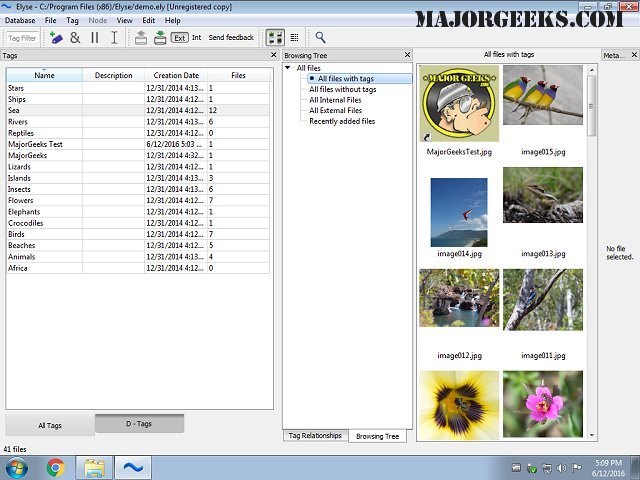Select the image012.jpg waterfall thumbnail
This screenshot has height=480, width=640.
[459, 298]
